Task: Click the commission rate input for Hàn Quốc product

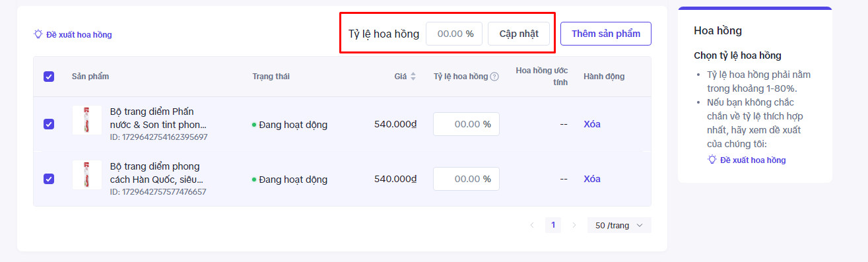Action: point(466,179)
